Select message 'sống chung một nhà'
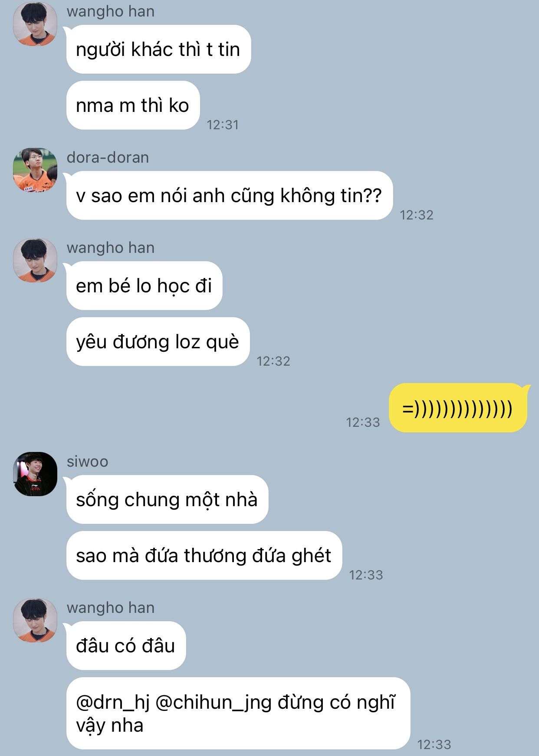The width and height of the screenshot is (539, 756). tap(167, 499)
